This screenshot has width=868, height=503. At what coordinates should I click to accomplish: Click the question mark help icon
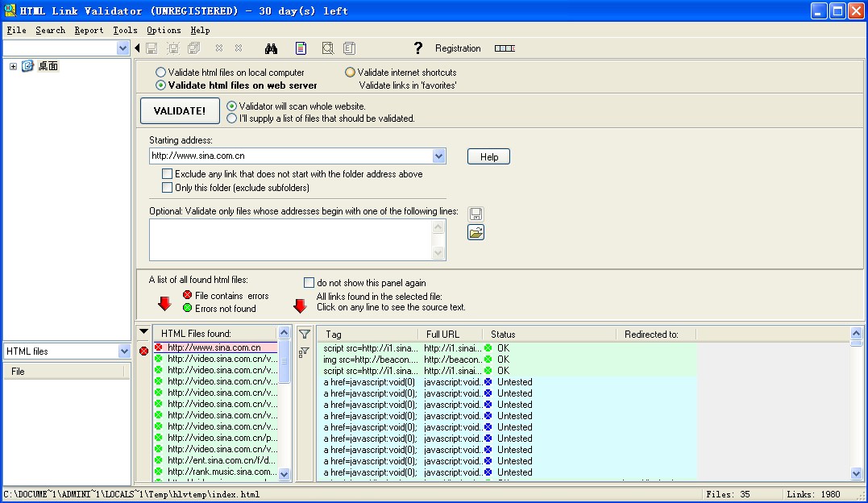pos(417,48)
